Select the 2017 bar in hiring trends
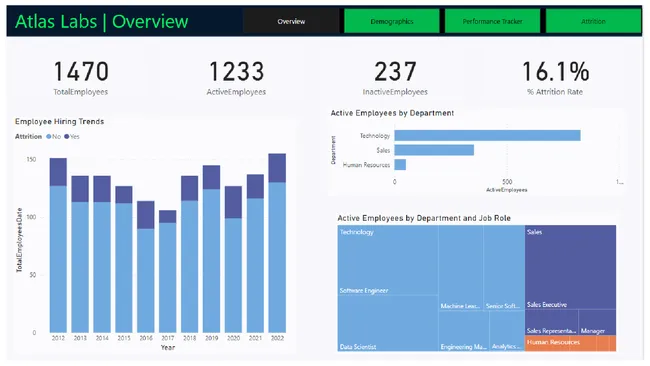This screenshot has width=650, height=366. (x=167, y=271)
